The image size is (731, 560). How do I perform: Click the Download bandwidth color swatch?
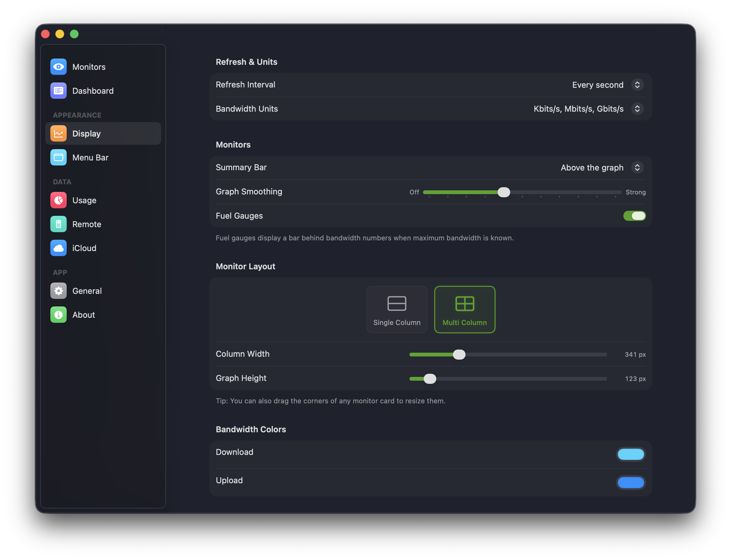click(x=631, y=454)
